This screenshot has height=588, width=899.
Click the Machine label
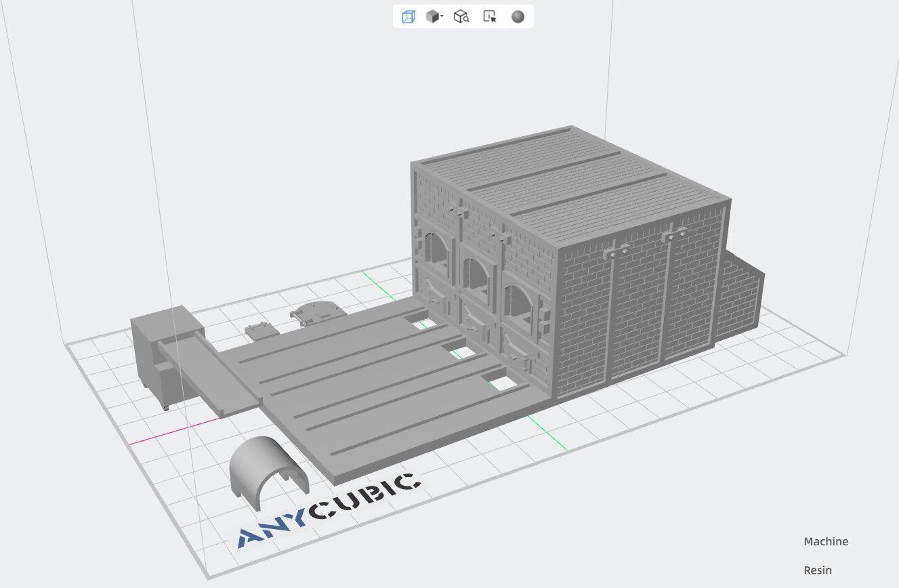pos(826,541)
